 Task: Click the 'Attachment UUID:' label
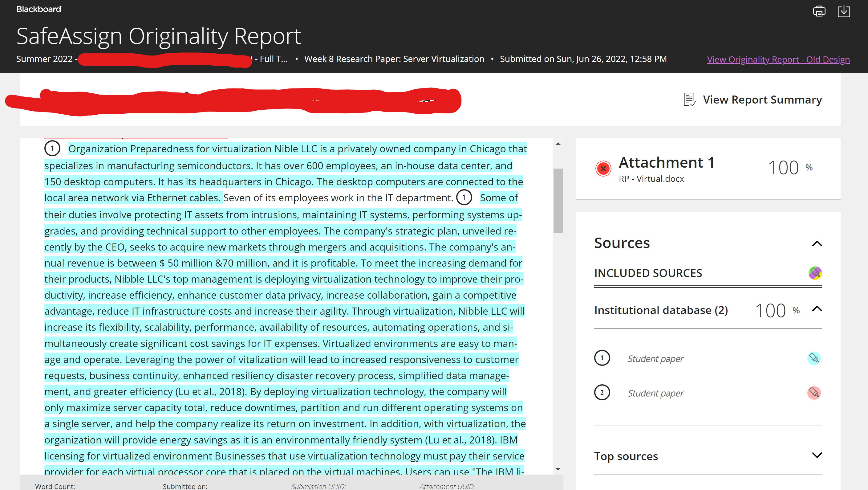(x=448, y=486)
